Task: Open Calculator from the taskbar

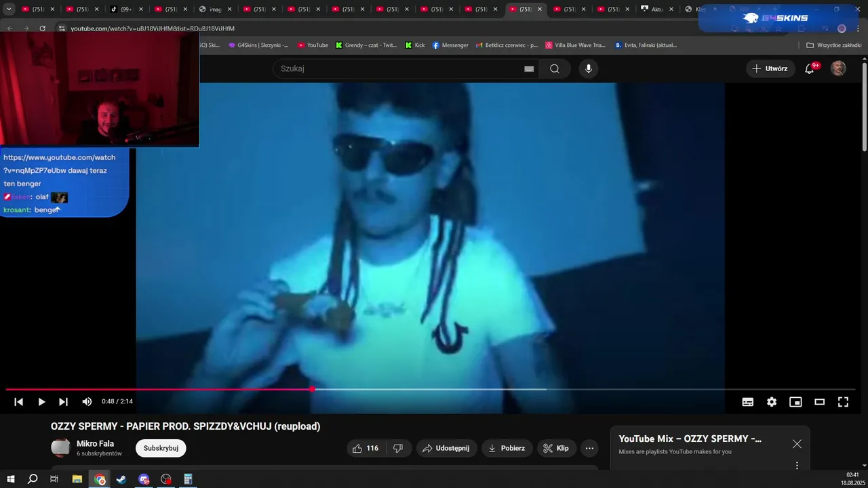Action: [x=188, y=479]
